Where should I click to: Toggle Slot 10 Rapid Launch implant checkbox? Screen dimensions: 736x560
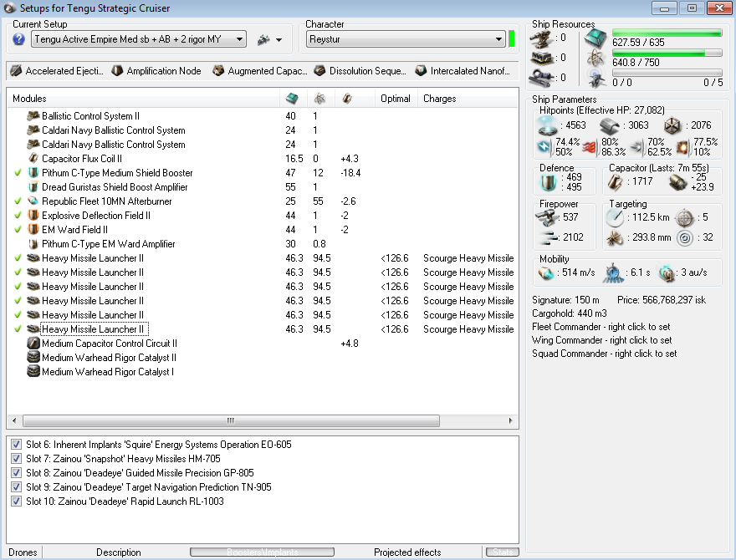pyautogui.click(x=17, y=501)
